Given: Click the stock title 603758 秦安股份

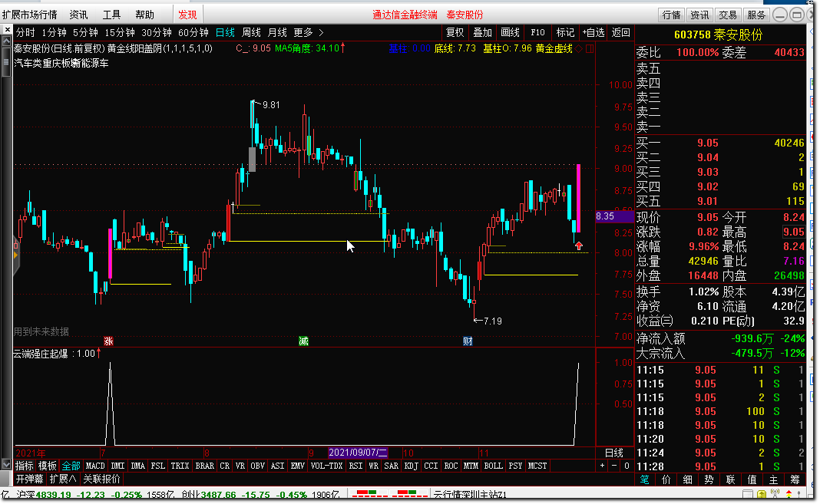Looking at the screenshot, I should pyautogui.click(x=719, y=35).
